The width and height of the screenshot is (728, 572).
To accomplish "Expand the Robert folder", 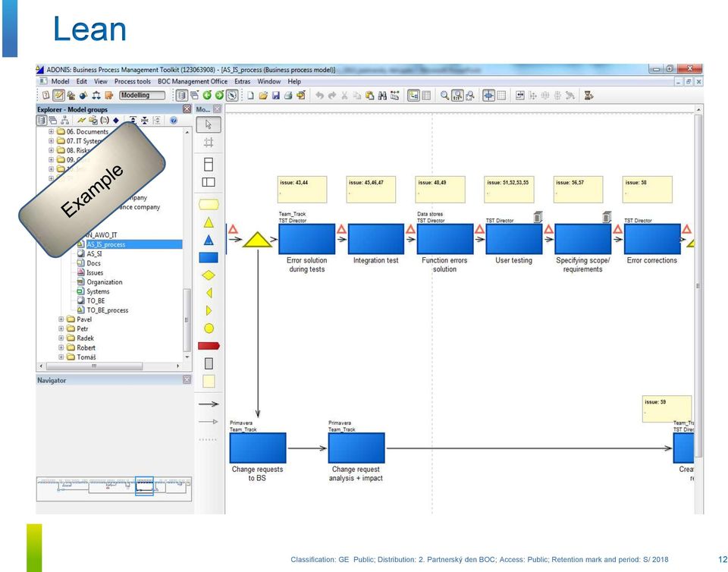I will pos(61,347).
